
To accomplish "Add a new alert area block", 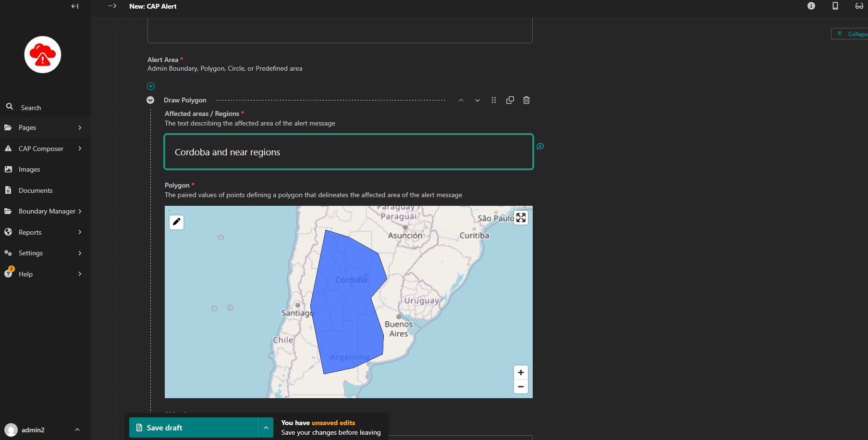I will pos(151,86).
